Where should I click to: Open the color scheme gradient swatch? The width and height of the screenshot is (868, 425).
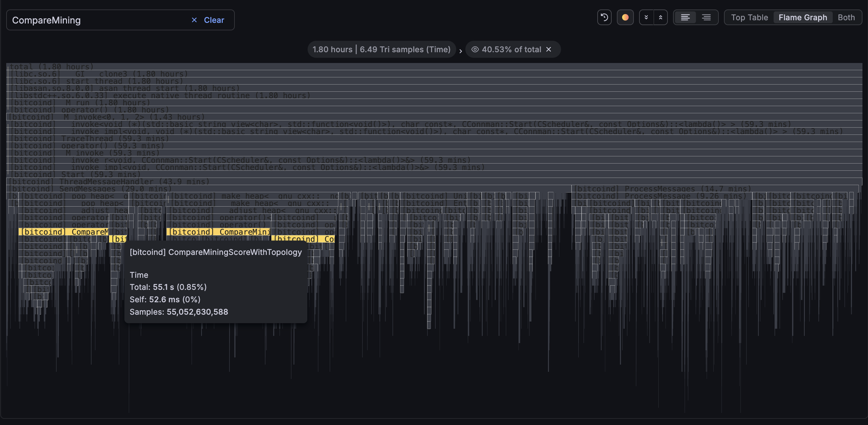coord(625,18)
